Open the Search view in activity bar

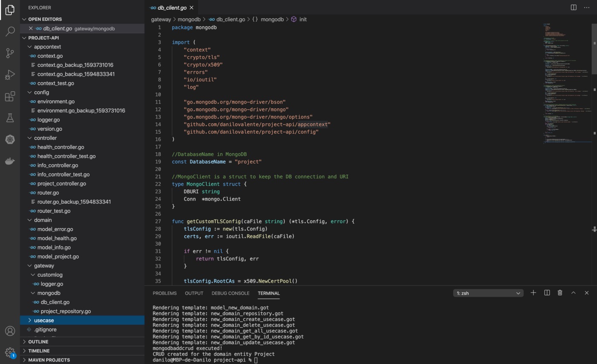[x=10, y=31]
